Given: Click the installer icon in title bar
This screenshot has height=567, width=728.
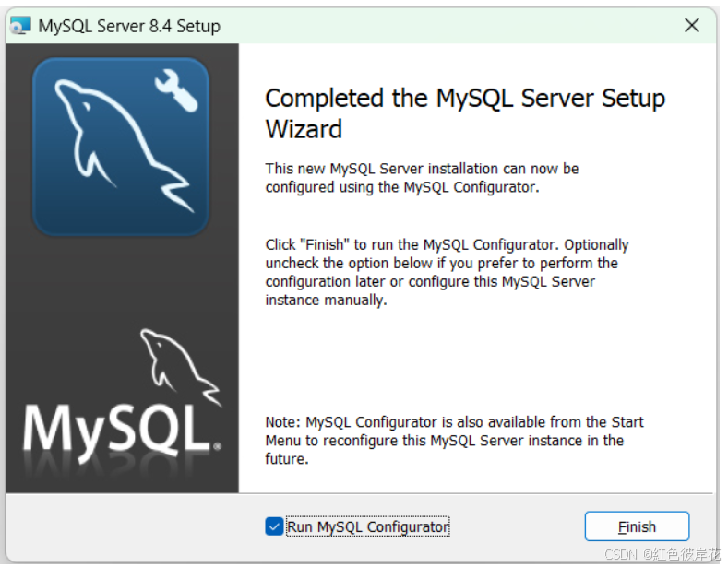Looking at the screenshot, I should (20, 25).
